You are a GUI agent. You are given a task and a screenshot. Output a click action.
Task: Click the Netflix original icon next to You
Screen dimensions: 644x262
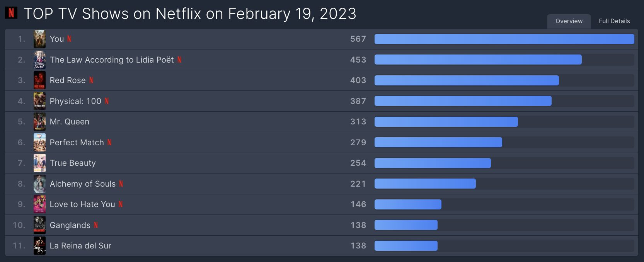[69, 39]
